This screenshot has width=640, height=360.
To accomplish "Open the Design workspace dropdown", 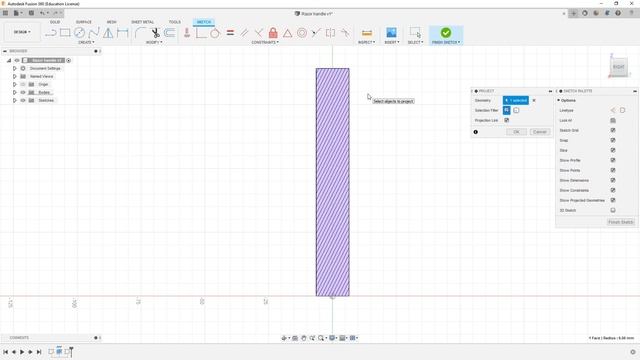I will [x=22, y=32].
